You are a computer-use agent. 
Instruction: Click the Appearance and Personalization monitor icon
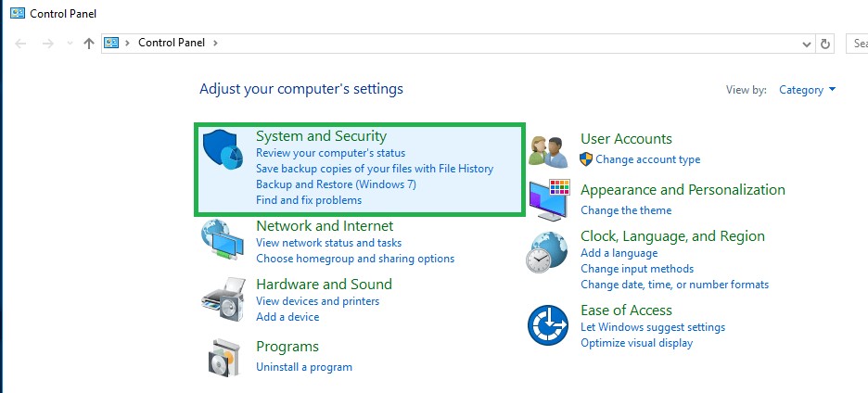pyautogui.click(x=549, y=200)
